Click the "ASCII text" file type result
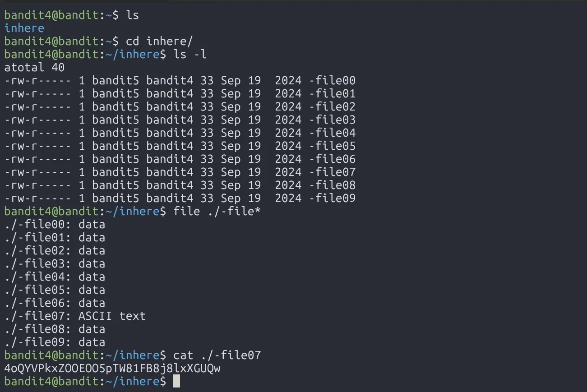587x392 pixels. tap(112, 316)
